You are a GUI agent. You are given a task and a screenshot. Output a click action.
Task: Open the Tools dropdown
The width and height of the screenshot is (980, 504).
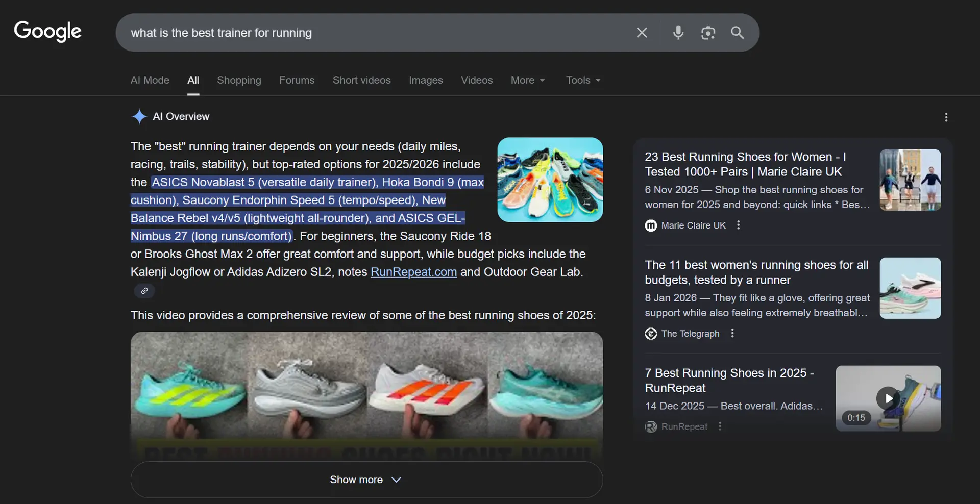(x=583, y=80)
